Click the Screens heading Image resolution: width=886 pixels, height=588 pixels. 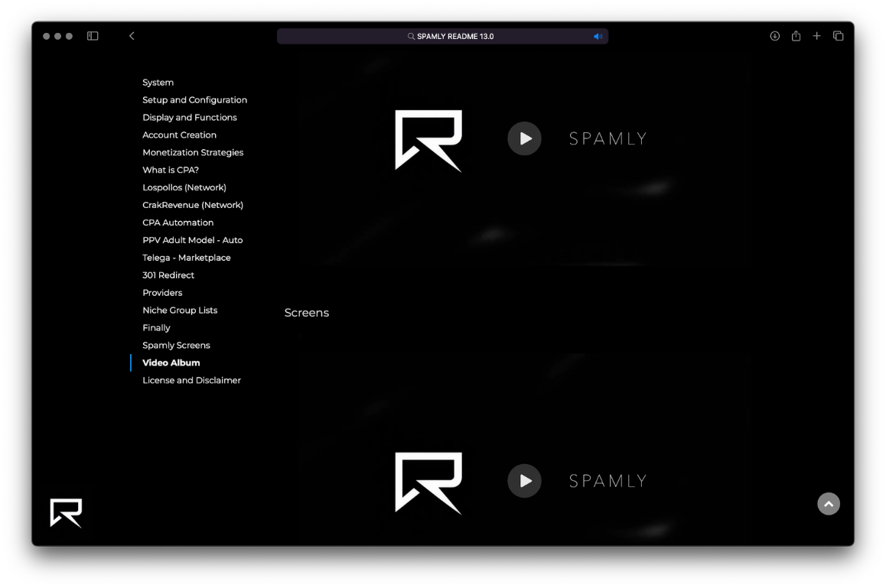tap(307, 313)
